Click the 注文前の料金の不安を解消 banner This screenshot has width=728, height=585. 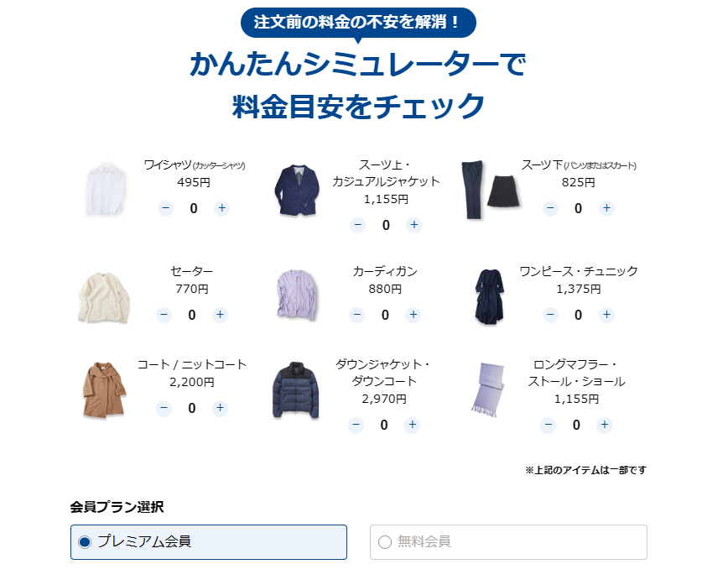358,23
